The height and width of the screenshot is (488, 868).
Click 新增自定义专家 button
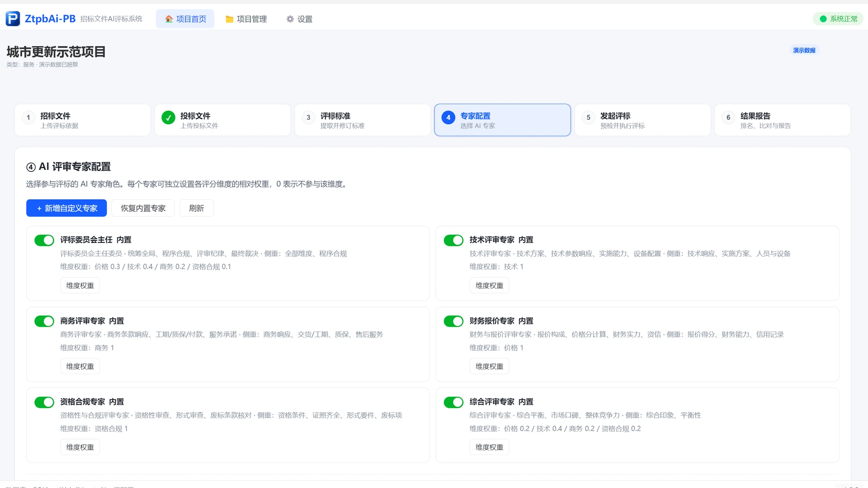(66, 208)
